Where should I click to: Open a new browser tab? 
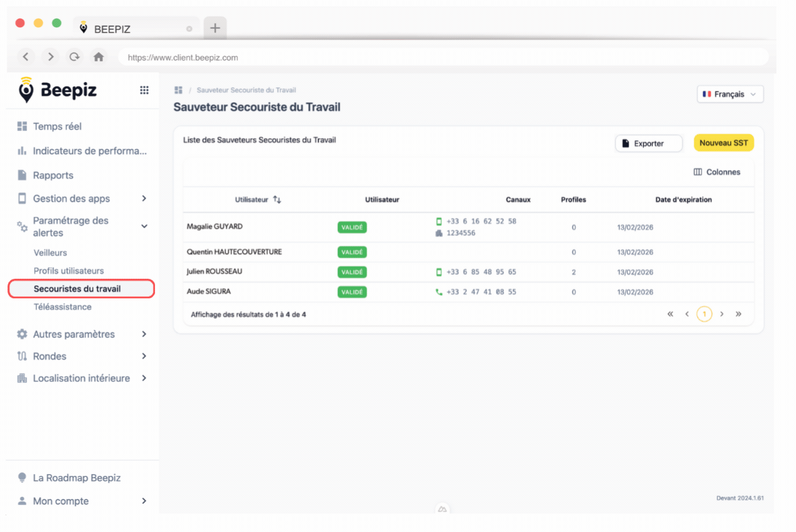(215, 28)
